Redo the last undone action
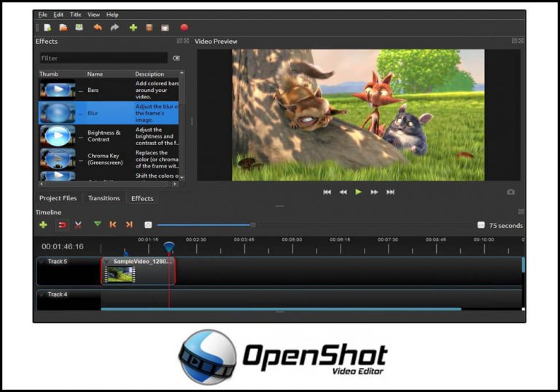560x392 pixels. pyautogui.click(x=114, y=28)
